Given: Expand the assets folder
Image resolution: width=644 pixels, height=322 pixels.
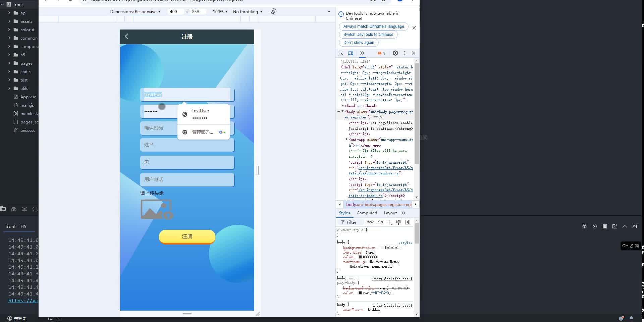Looking at the screenshot, I should (x=9, y=21).
